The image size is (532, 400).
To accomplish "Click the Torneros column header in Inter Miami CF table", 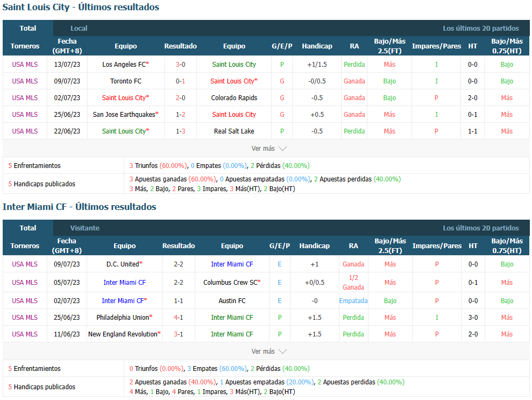I will tap(25, 245).
